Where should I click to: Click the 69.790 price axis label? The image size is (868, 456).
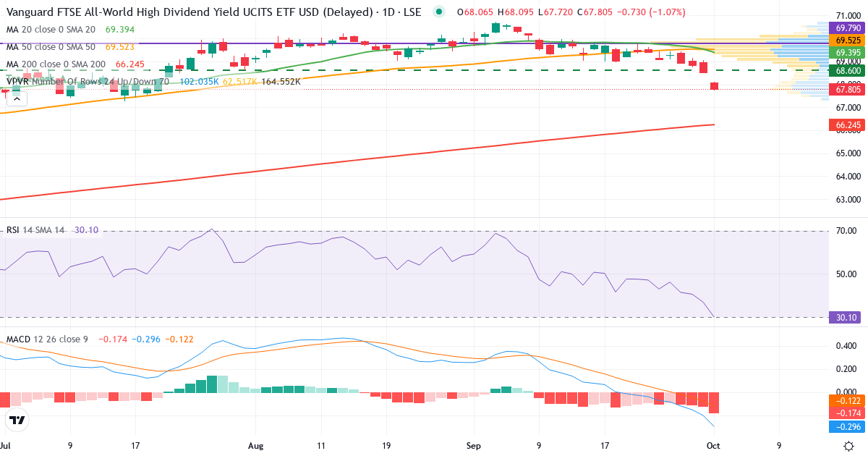click(848, 27)
